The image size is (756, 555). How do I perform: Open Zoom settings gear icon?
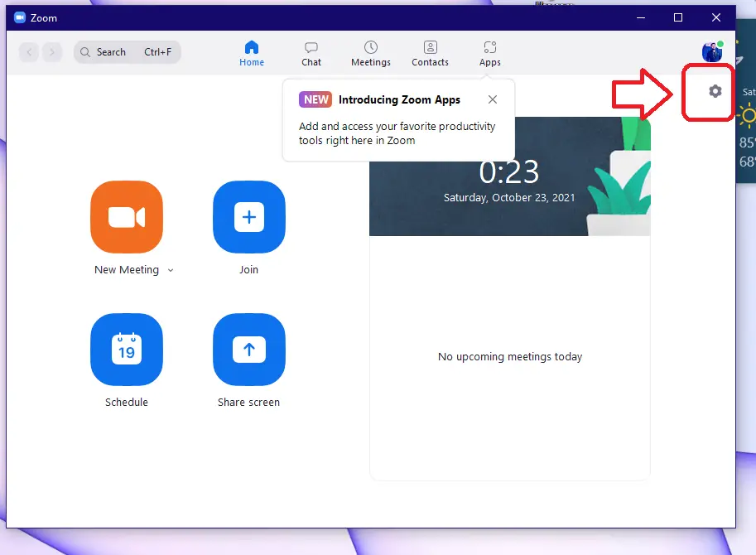(715, 91)
